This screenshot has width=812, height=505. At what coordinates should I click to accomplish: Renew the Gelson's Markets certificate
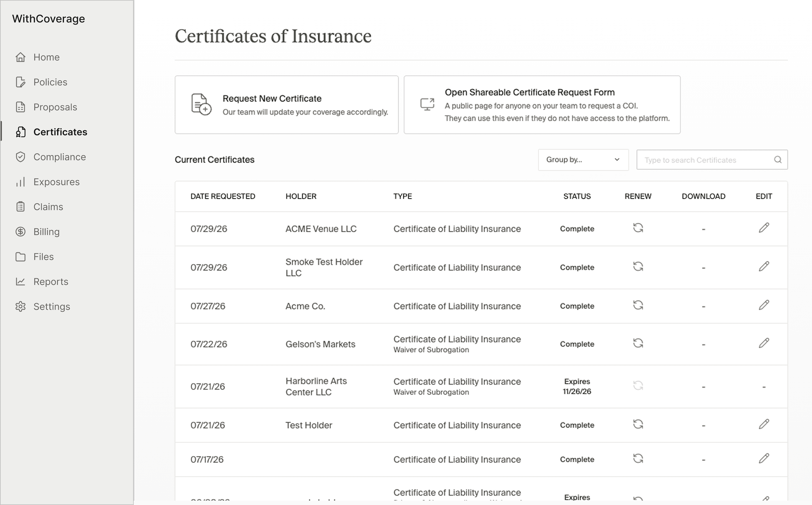tap(638, 343)
